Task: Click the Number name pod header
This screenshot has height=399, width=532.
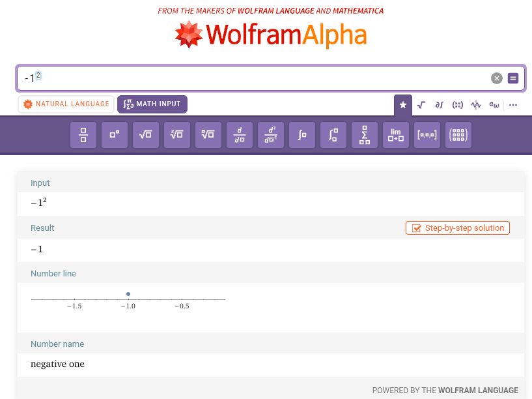Action: point(57,344)
